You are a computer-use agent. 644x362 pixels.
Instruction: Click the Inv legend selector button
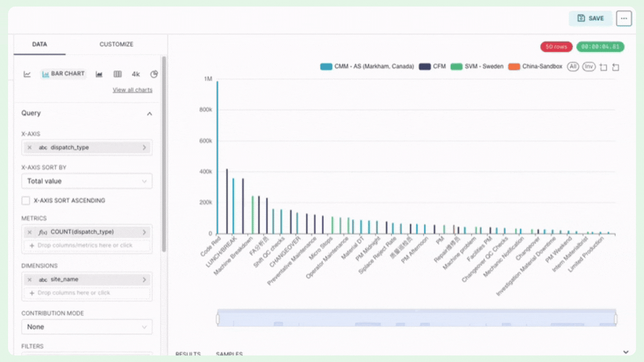pos(589,66)
